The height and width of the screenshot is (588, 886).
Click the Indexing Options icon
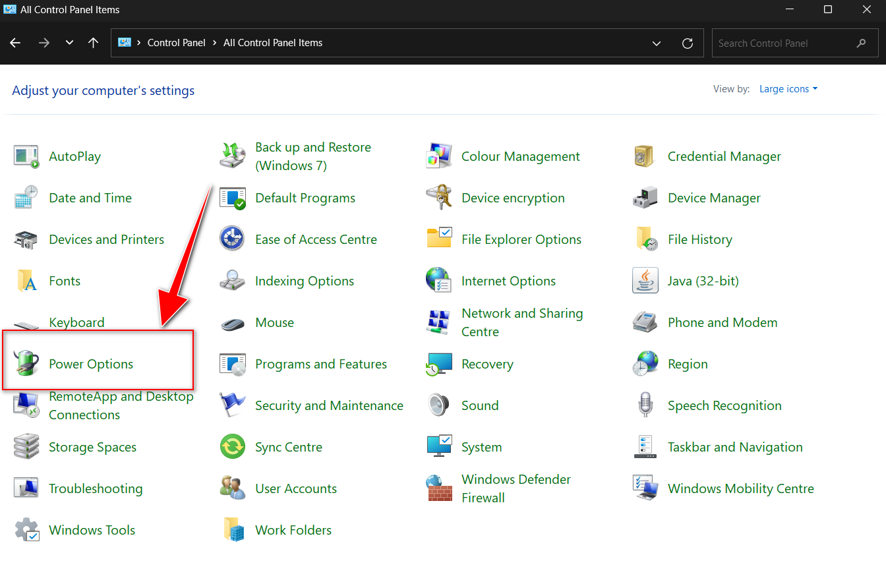(x=233, y=281)
